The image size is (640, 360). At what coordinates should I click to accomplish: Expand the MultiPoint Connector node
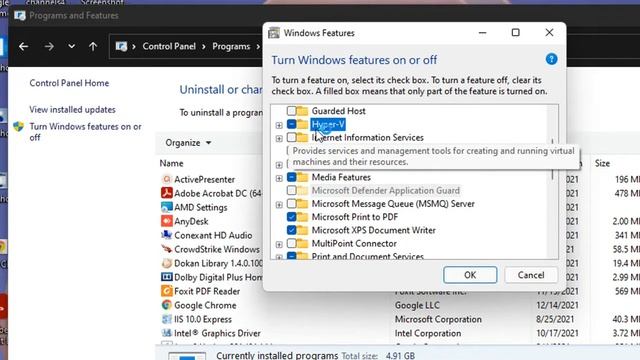coord(279,244)
